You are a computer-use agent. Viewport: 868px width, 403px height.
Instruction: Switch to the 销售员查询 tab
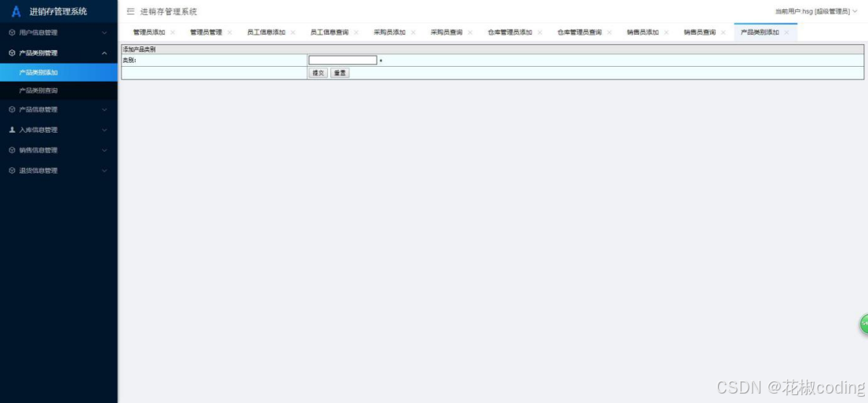pyautogui.click(x=700, y=32)
